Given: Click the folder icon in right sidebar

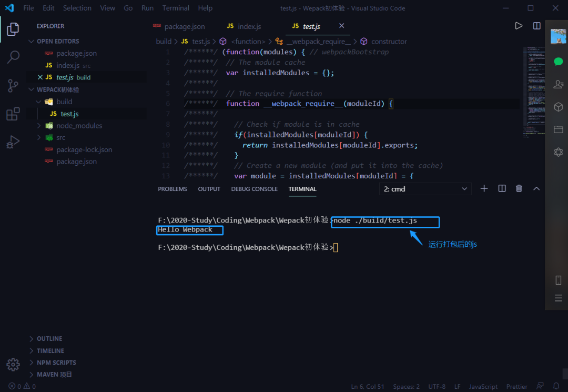Looking at the screenshot, I should click(x=558, y=129).
